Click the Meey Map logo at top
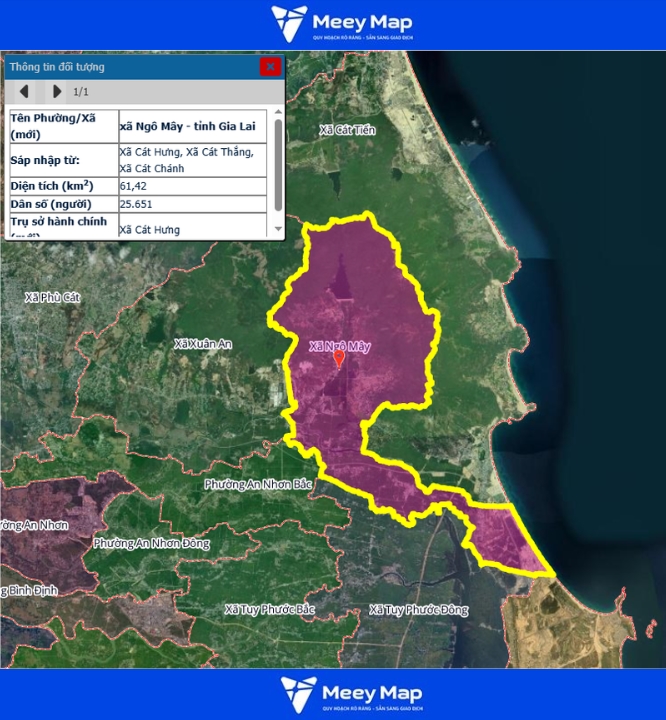Viewport: 666px width, 720px height. (342, 24)
